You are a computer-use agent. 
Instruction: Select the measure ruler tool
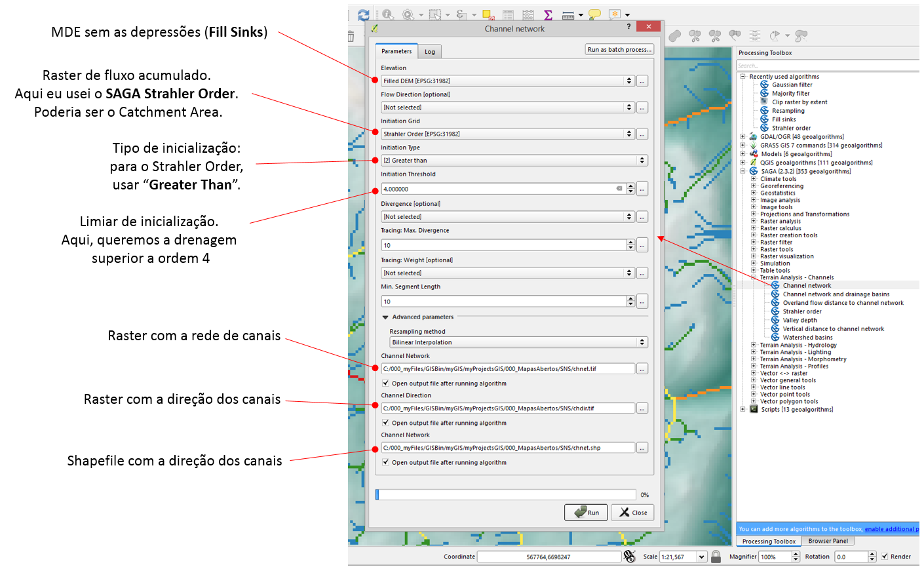[568, 14]
